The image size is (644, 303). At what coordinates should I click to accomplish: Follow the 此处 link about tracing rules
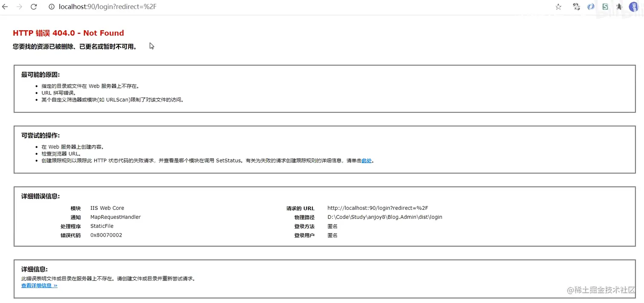click(366, 161)
